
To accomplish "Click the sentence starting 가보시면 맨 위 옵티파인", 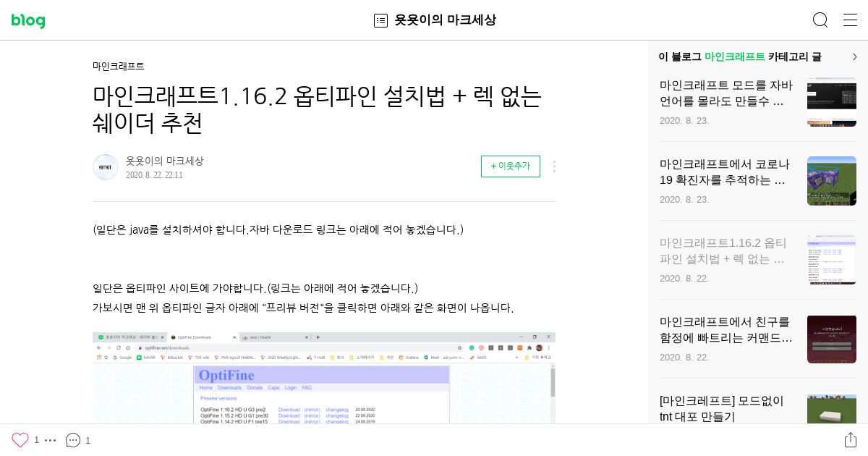I will pos(303,308).
